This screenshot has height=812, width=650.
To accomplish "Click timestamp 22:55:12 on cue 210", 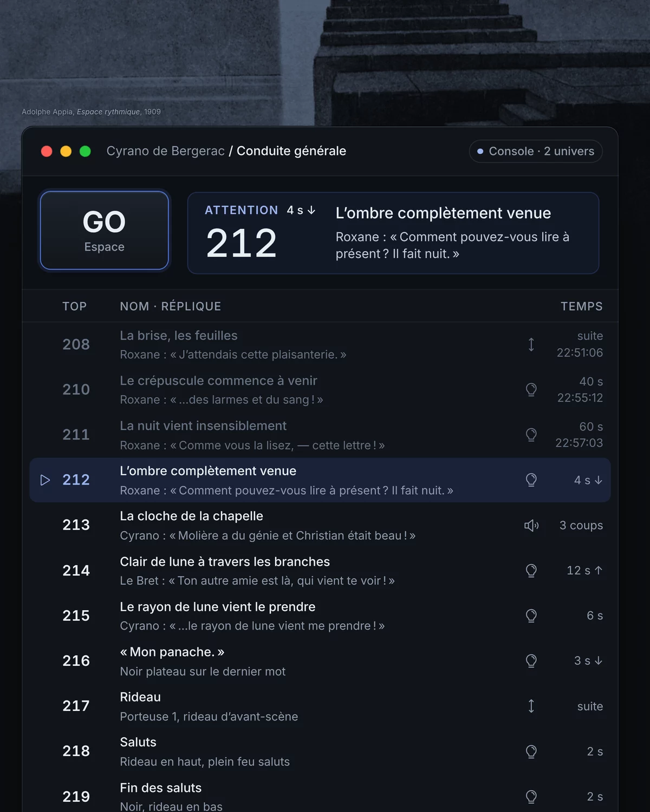I will pos(580,398).
